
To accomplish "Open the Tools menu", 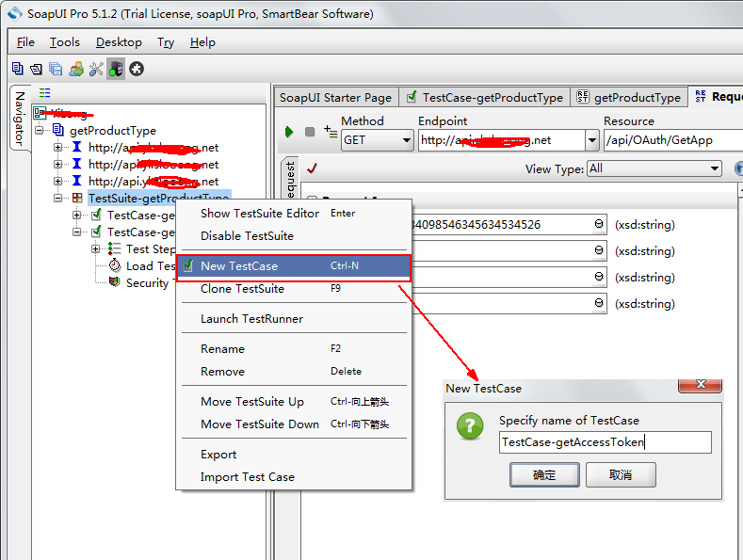I will [65, 42].
